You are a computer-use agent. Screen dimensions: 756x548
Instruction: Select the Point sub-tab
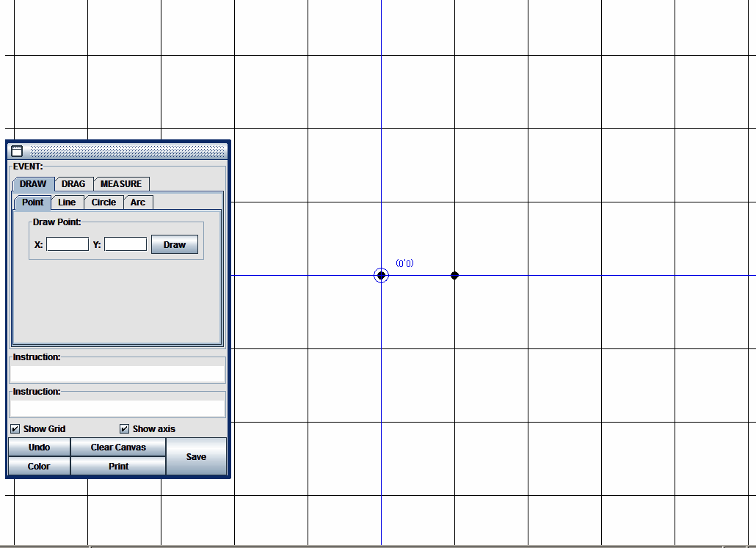[x=32, y=202]
